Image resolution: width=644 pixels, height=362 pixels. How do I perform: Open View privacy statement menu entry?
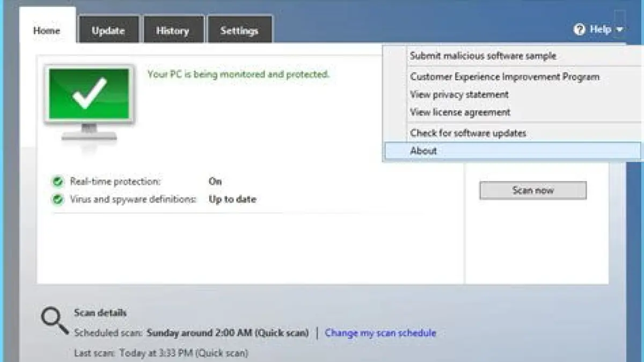pyautogui.click(x=459, y=95)
